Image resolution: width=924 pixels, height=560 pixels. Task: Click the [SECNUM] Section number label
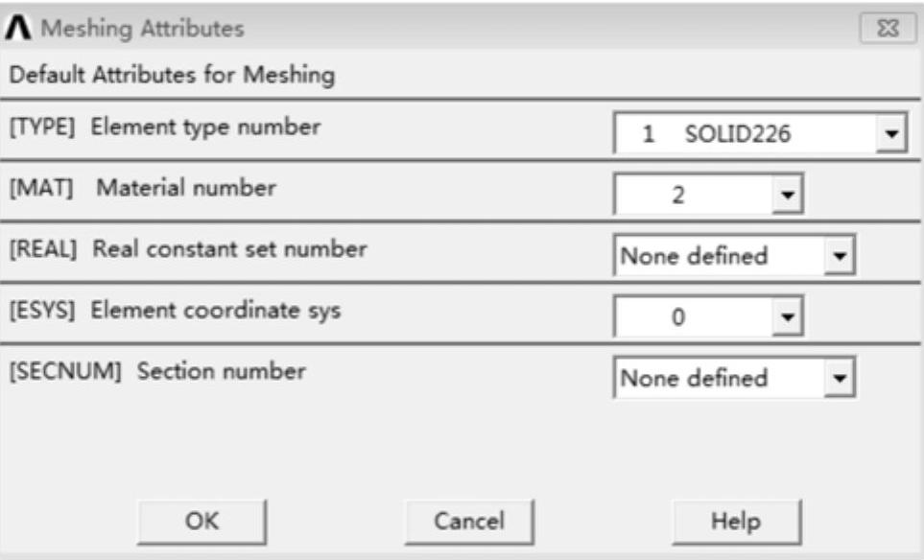coord(156,371)
